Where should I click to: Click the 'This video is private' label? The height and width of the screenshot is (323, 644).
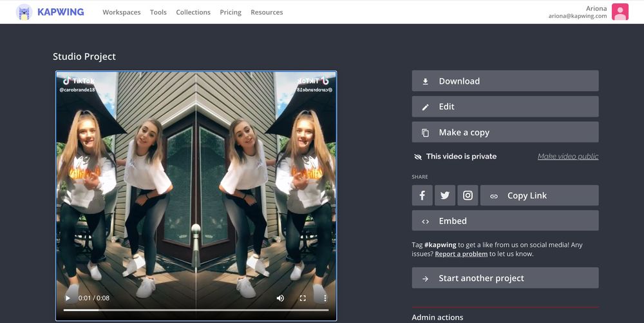[x=461, y=156]
